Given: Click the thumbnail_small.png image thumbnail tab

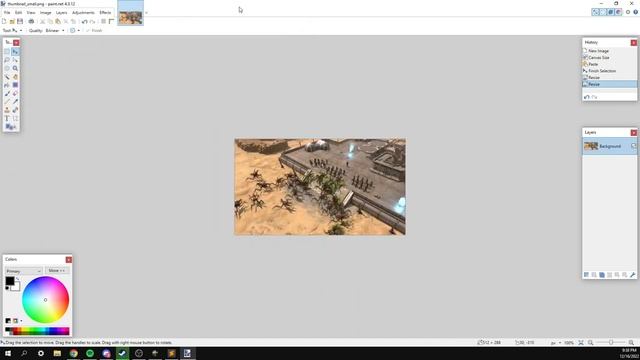Looking at the screenshot, I should (131, 13).
